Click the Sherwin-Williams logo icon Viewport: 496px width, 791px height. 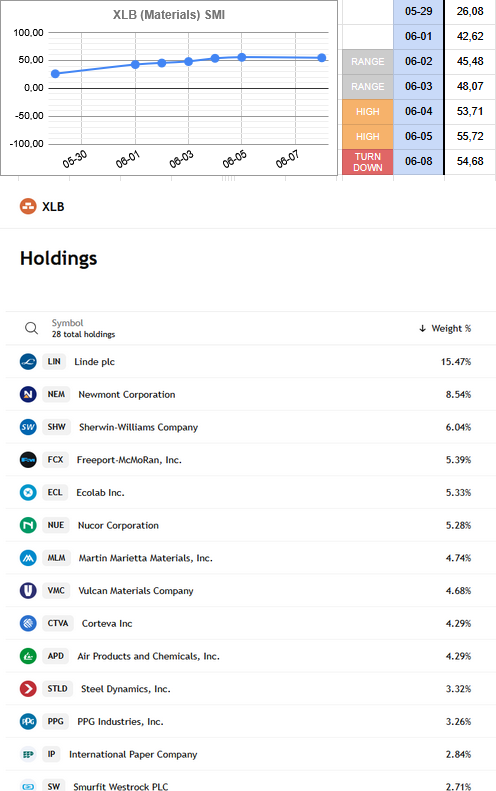pos(28,427)
